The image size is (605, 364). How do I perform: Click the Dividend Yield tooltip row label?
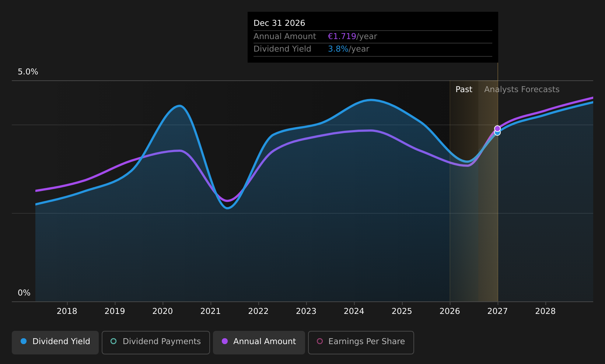[282, 49]
